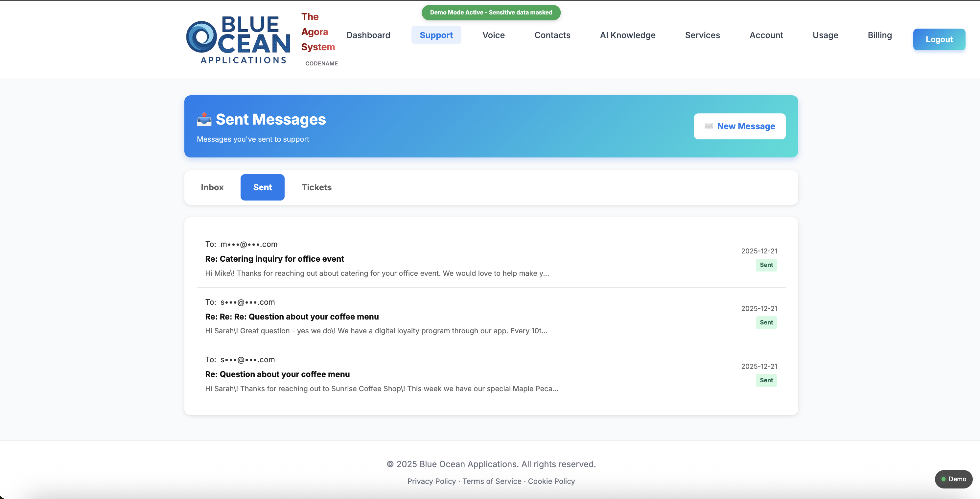The width and height of the screenshot is (980, 499).
Task: Open the Terms of Service link
Action: click(x=492, y=481)
